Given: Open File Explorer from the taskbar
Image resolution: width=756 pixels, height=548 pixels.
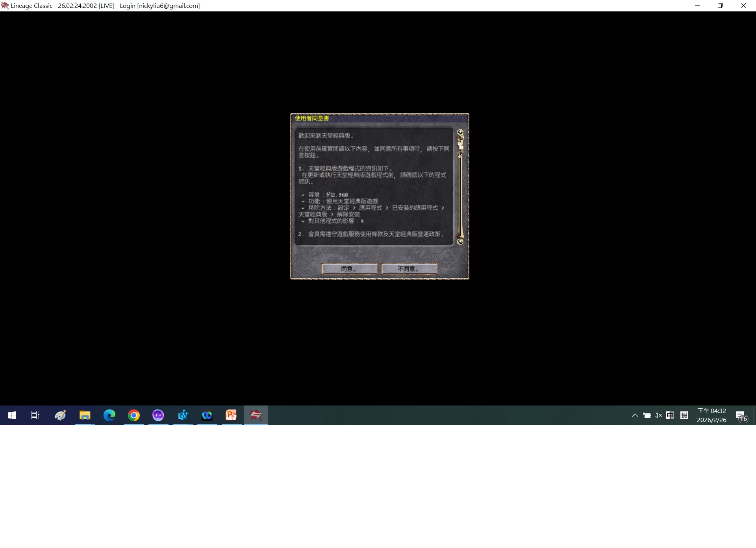Looking at the screenshot, I should coord(85,415).
